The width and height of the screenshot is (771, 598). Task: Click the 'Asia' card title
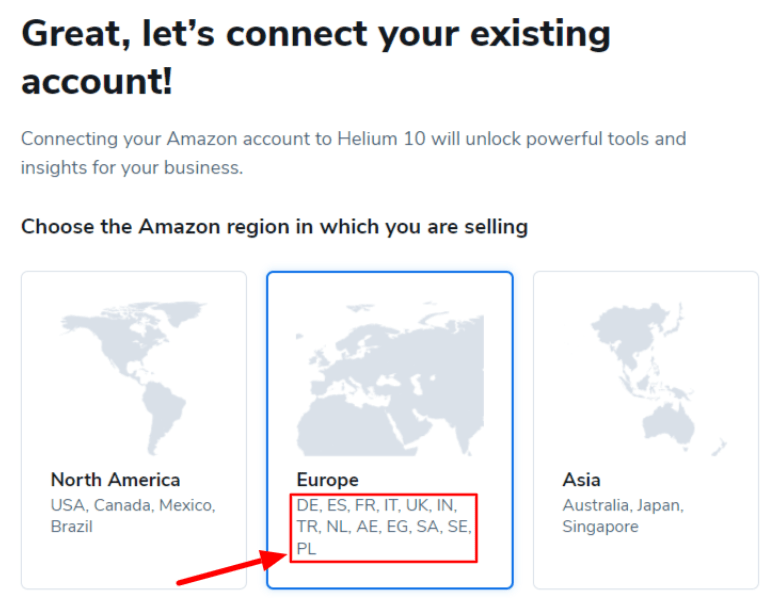click(581, 480)
